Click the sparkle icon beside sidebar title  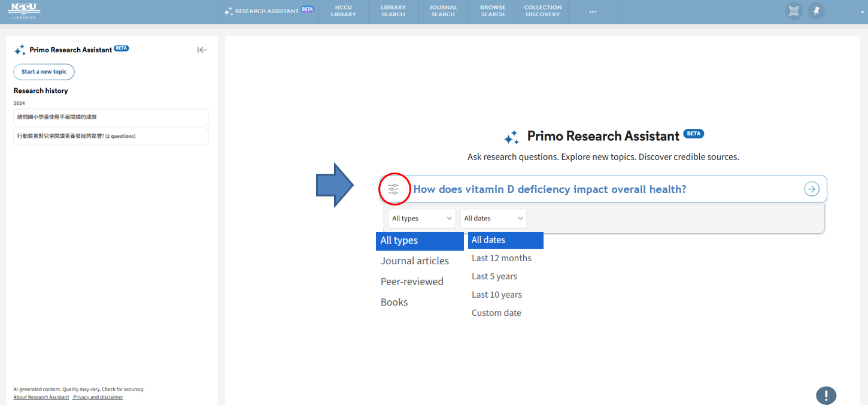click(20, 50)
